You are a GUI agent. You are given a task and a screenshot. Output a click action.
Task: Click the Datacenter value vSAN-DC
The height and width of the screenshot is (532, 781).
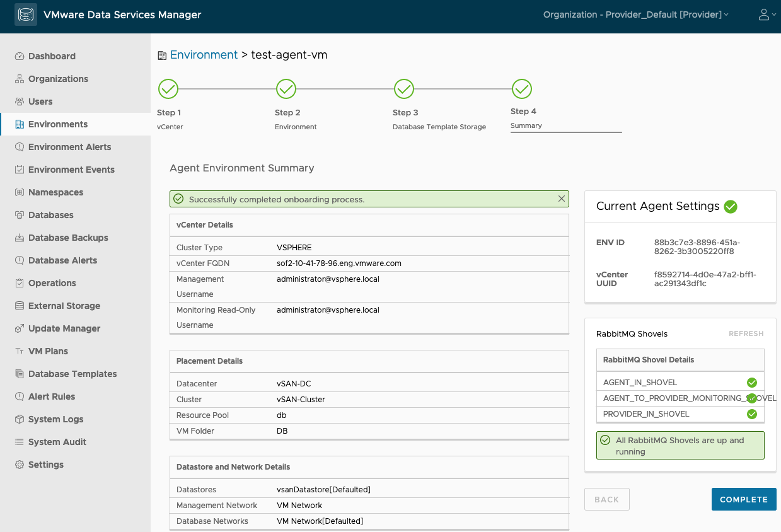coord(294,383)
